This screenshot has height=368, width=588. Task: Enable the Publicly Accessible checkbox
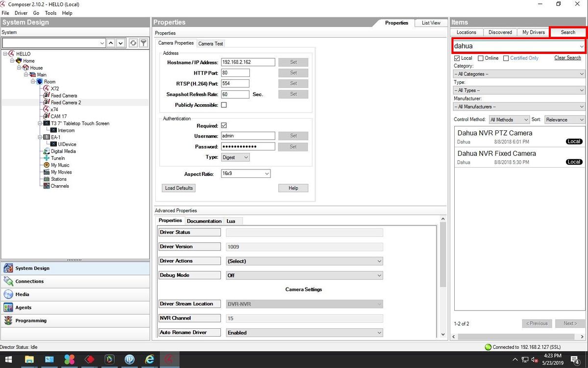tap(224, 105)
